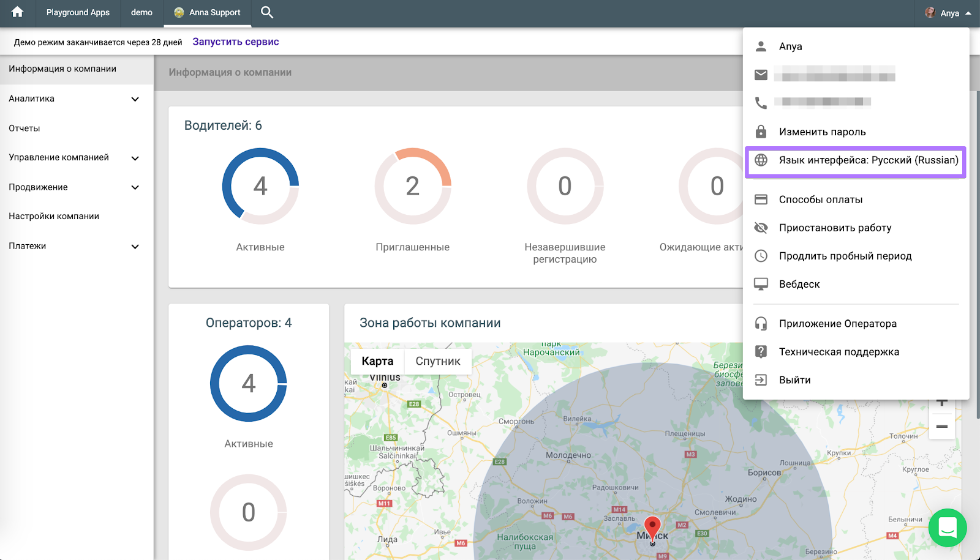Click the globe icon for interface language
Viewport: 980px width, 560px height.
point(761,160)
